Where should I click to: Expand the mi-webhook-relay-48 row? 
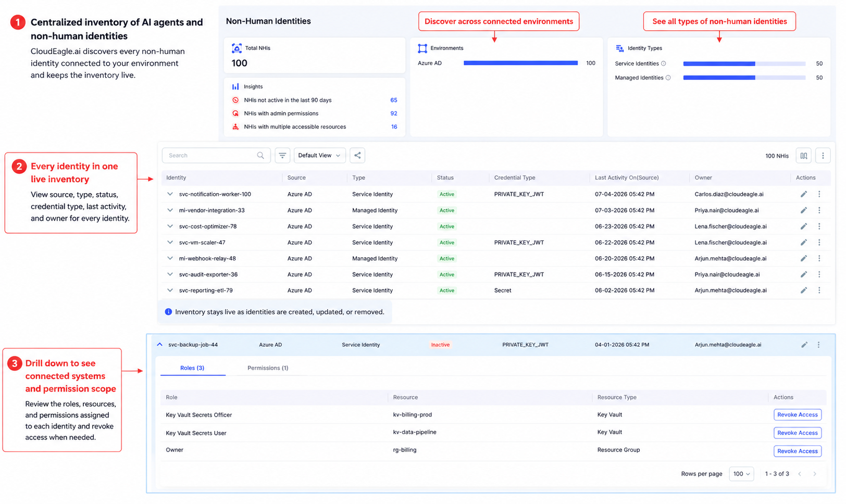[x=170, y=258]
